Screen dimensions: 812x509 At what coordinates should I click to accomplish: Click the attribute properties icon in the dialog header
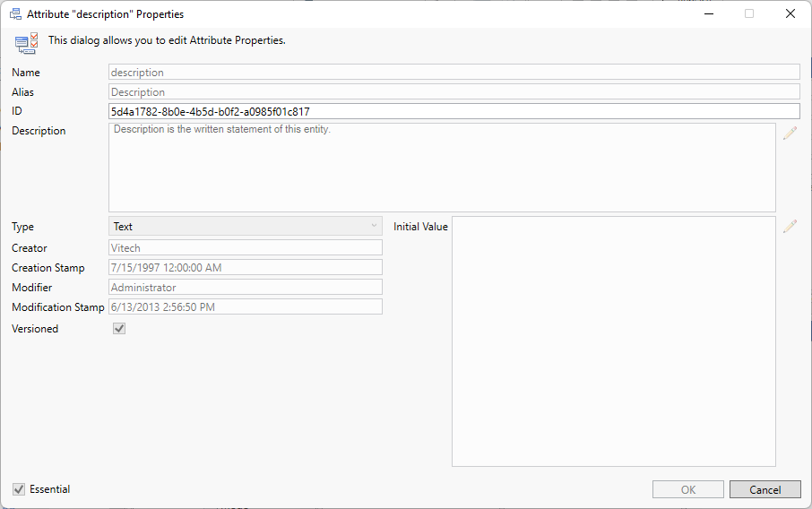click(27, 41)
